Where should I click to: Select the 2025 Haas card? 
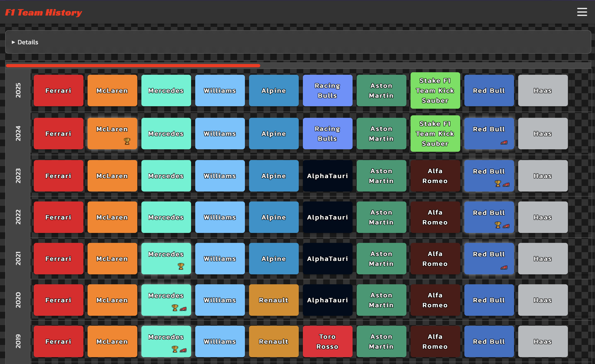pos(543,90)
